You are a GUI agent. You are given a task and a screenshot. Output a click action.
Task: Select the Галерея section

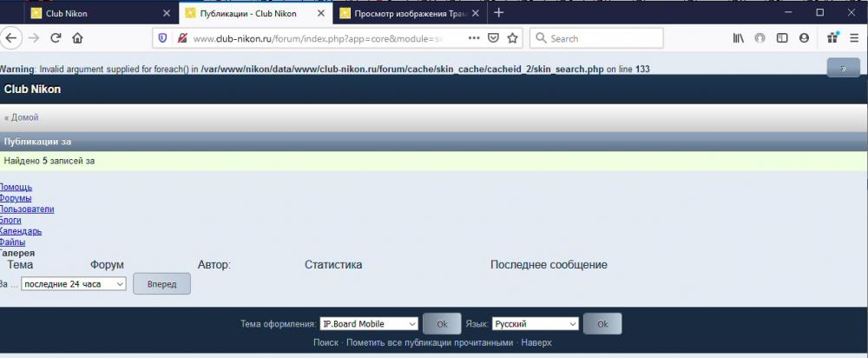tap(16, 253)
